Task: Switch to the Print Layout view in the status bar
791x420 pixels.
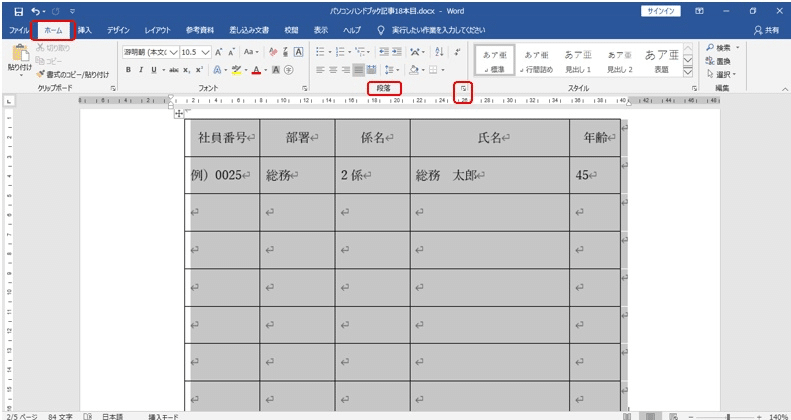Action: click(651, 417)
